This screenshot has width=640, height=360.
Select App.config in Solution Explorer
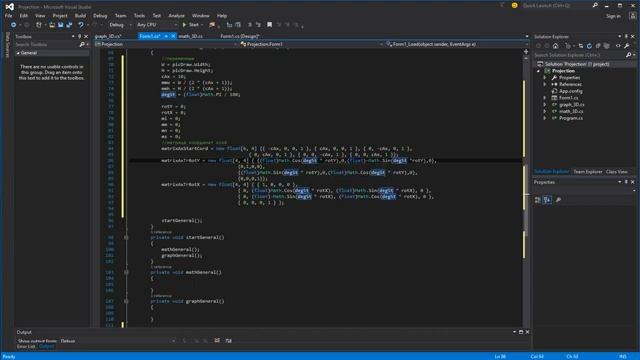click(571, 91)
